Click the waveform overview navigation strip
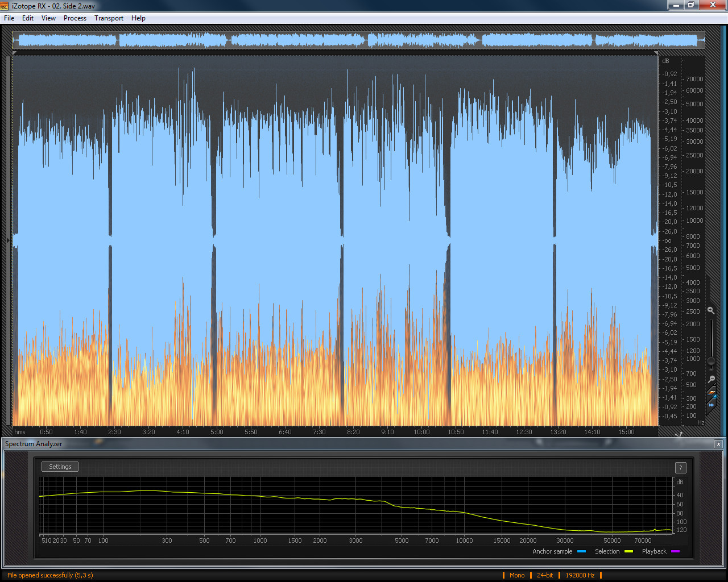Screen dimensions: 728x582 (358, 40)
